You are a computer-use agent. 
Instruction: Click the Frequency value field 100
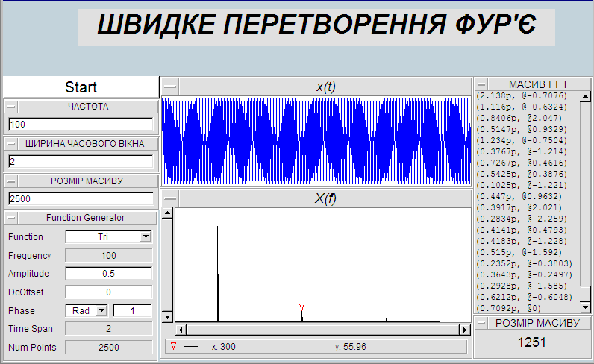(x=109, y=256)
